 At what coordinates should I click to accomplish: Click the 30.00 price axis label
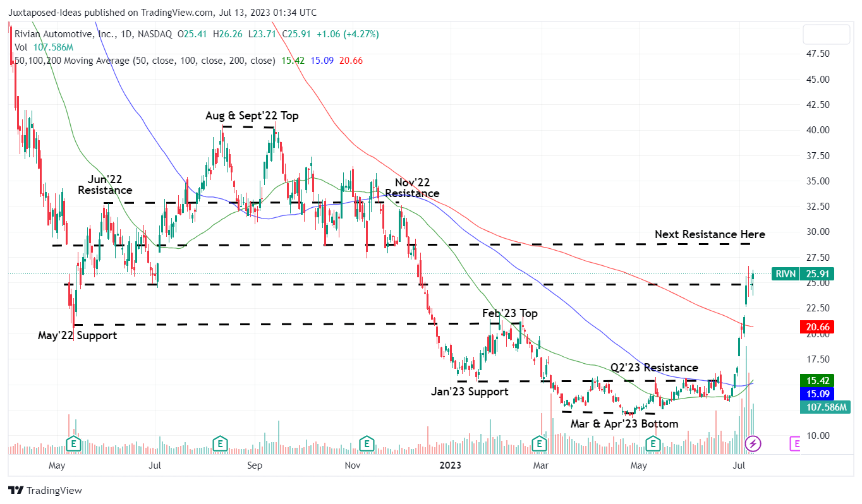pos(817,232)
